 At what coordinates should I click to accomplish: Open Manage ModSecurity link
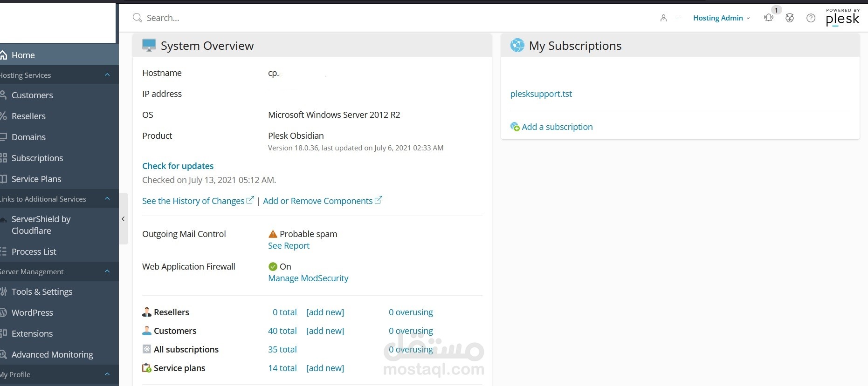pos(308,278)
